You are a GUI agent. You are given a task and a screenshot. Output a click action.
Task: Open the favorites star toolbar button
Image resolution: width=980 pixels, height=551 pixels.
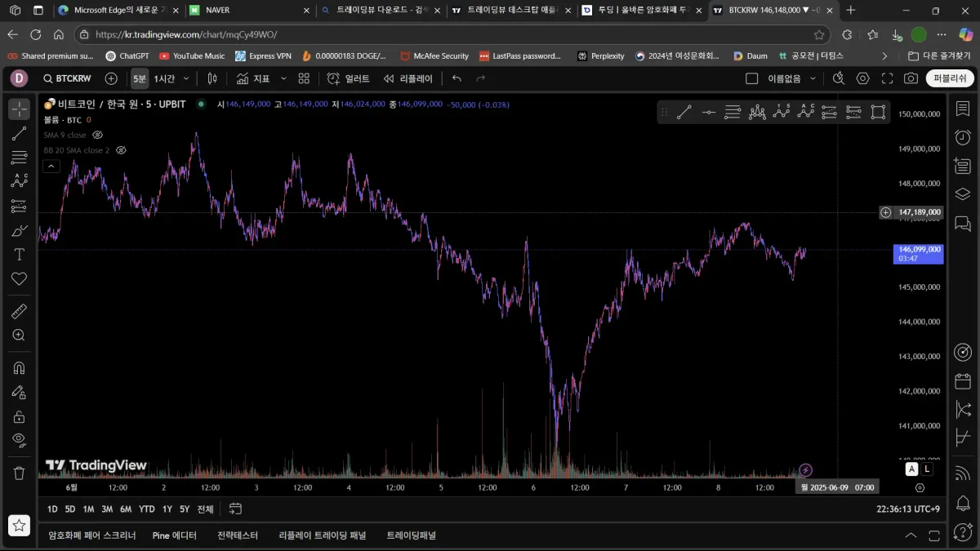20,526
